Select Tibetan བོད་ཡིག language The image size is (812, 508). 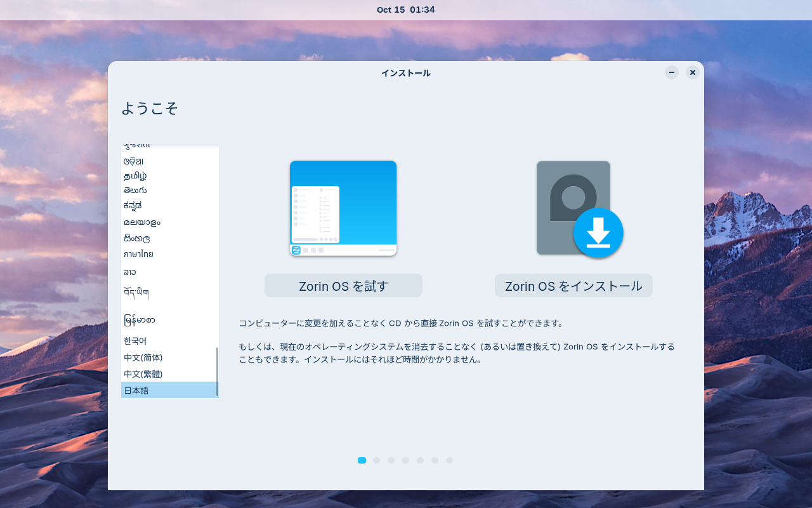pos(169,293)
